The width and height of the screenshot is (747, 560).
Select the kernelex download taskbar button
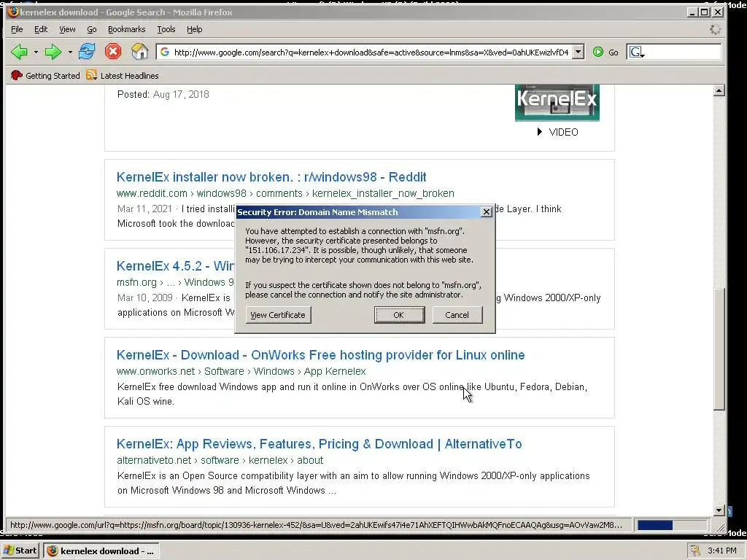[x=101, y=551]
